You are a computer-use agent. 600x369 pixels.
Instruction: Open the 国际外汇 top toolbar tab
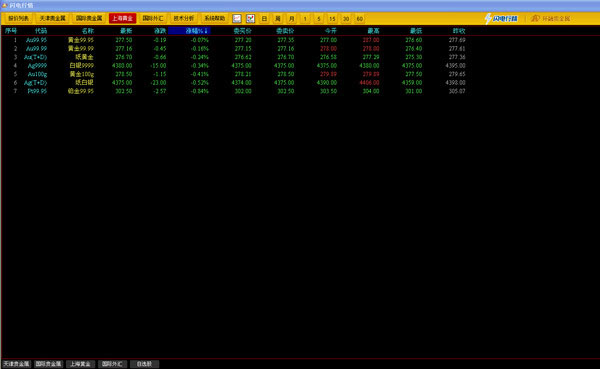point(153,18)
